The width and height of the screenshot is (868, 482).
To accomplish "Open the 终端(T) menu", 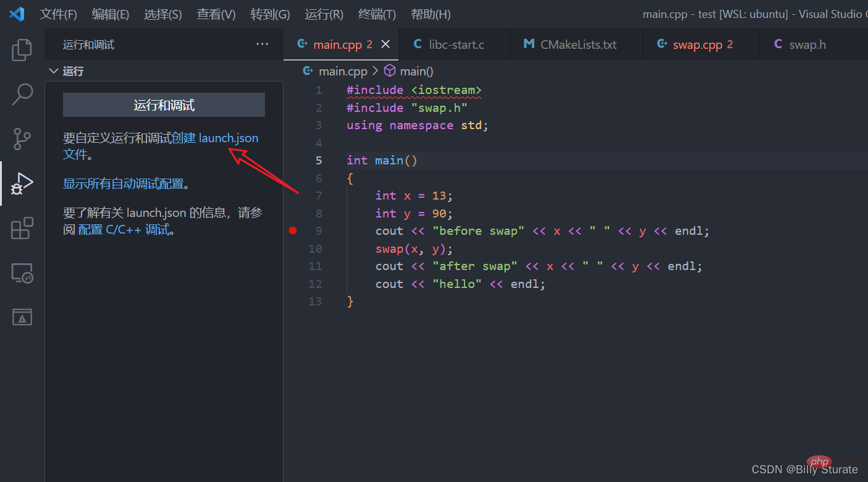I will pyautogui.click(x=377, y=14).
